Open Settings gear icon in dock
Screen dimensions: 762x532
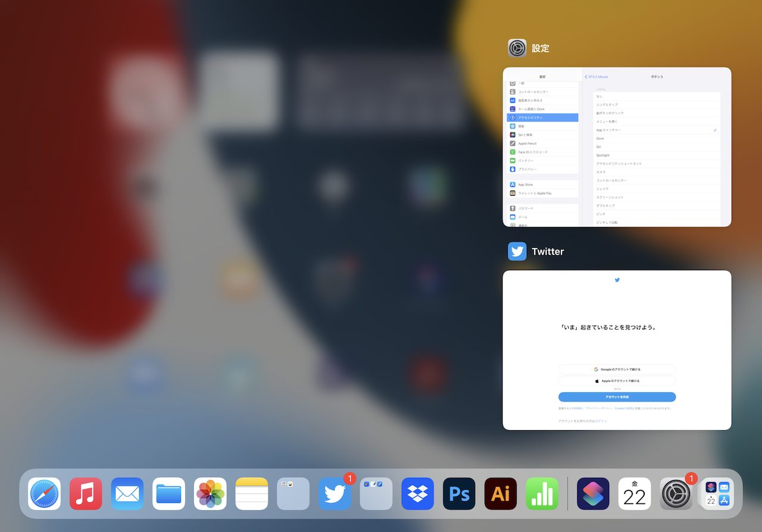676,494
